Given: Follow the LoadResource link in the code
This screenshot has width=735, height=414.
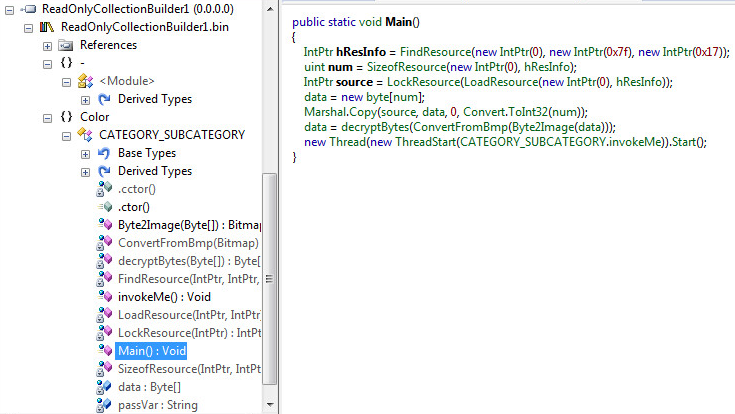Looking at the screenshot, I should pos(500,82).
